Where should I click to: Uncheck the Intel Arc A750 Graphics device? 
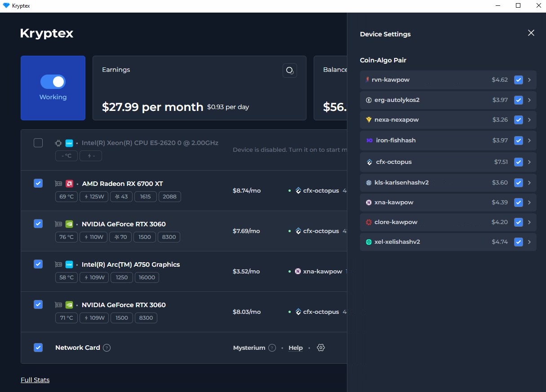pyautogui.click(x=38, y=264)
